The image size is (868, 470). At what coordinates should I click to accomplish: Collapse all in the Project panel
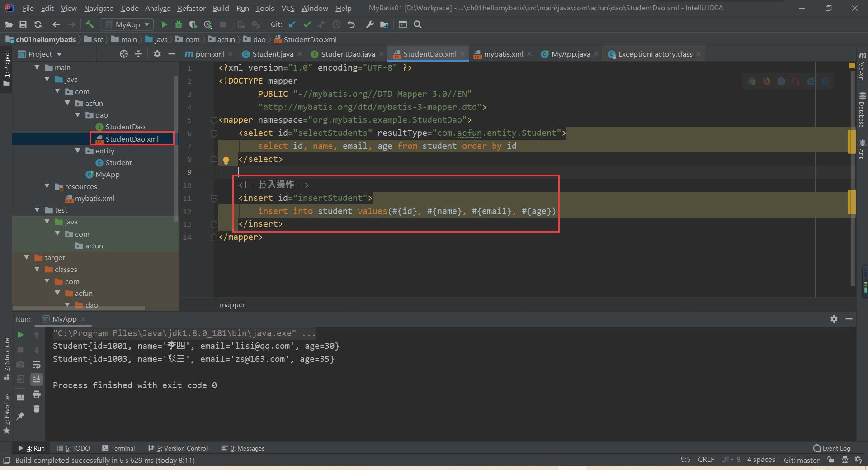pyautogui.click(x=138, y=54)
